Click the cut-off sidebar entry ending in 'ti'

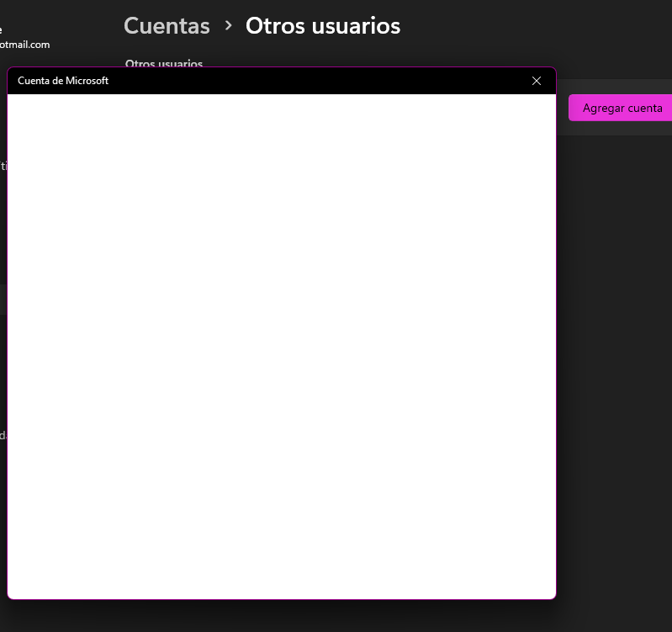[x=3, y=166]
